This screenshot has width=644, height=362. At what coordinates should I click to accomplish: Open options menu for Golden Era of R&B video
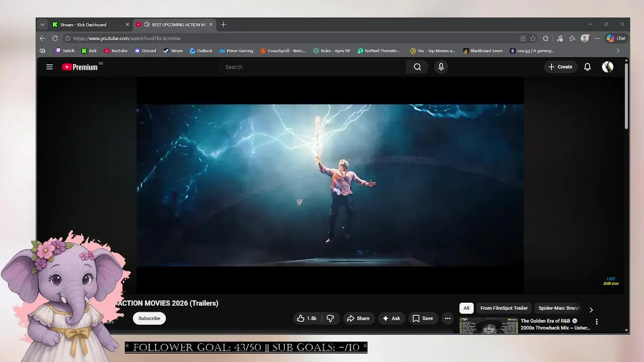[597, 322]
